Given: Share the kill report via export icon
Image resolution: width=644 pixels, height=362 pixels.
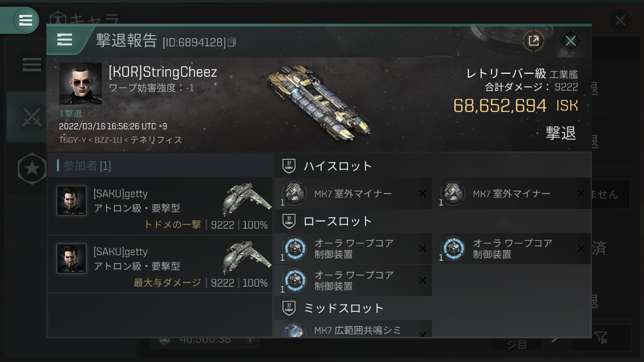Looking at the screenshot, I should pos(533,41).
